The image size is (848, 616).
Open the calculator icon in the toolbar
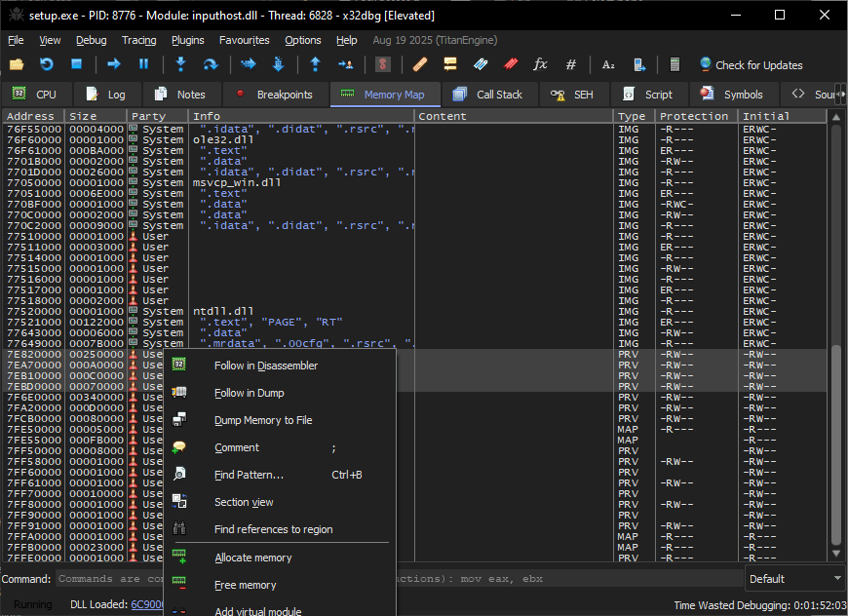pyautogui.click(x=674, y=65)
